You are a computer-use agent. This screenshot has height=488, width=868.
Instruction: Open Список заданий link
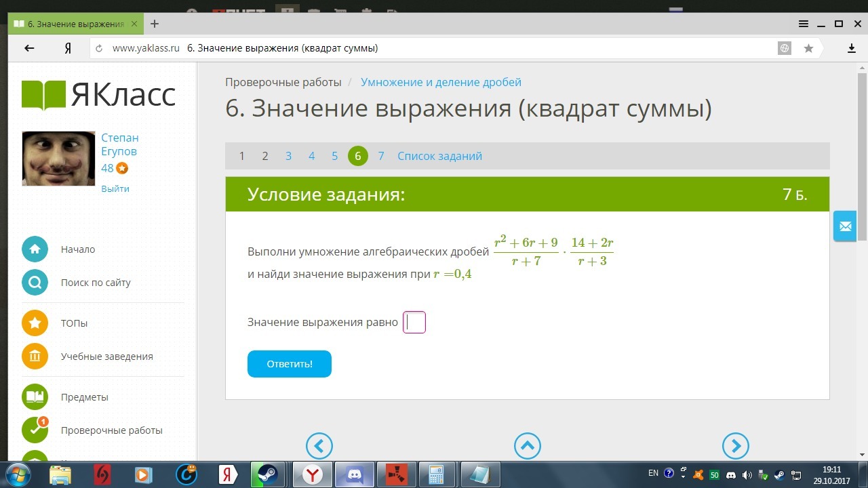tap(439, 156)
